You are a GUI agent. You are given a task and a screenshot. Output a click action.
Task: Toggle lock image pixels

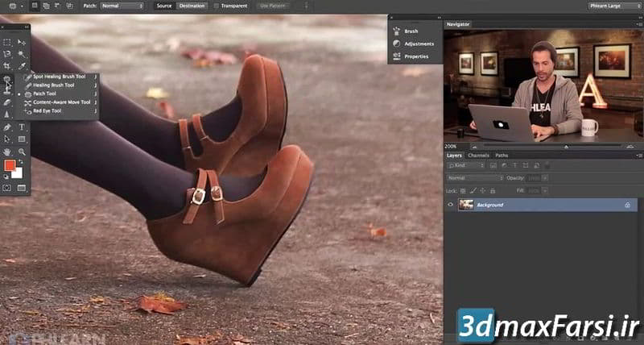point(473,191)
